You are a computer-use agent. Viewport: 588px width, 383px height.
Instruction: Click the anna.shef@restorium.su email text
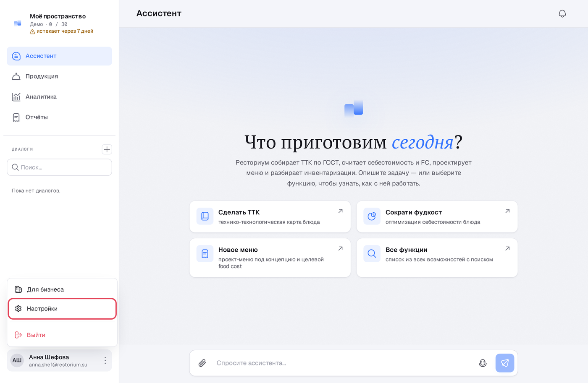tap(58, 365)
